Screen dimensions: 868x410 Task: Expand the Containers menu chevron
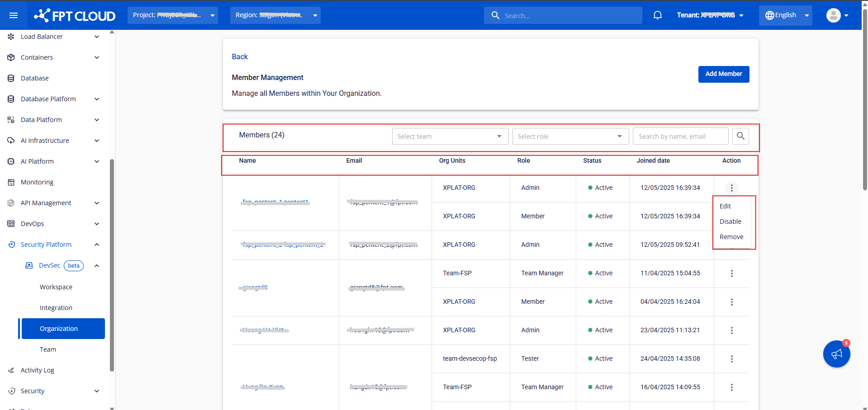(x=97, y=57)
